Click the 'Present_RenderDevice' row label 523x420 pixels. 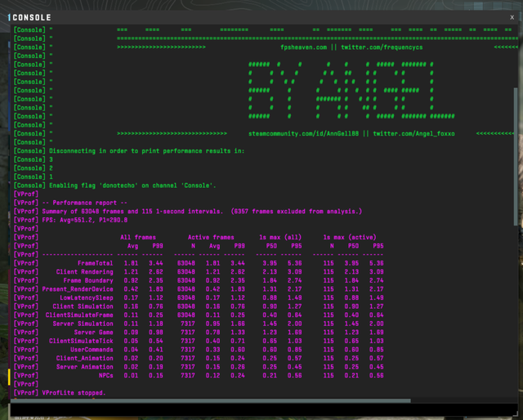(x=78, y=289)
